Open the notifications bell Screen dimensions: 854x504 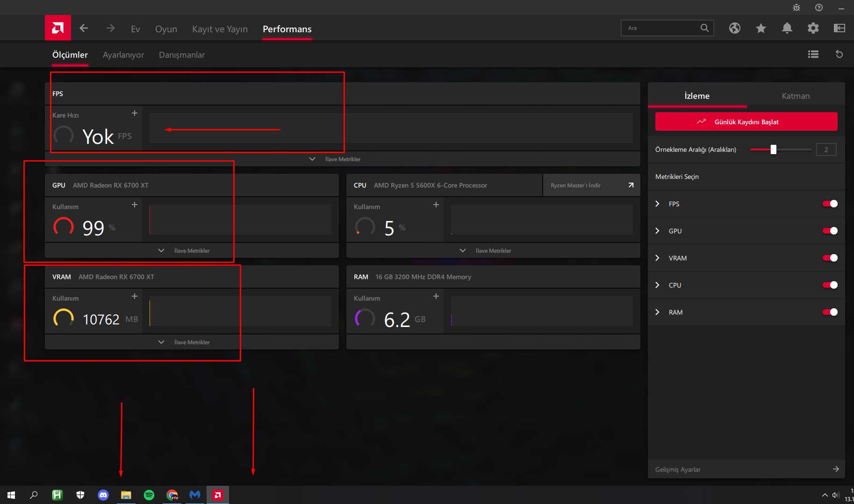click(787, 28)
